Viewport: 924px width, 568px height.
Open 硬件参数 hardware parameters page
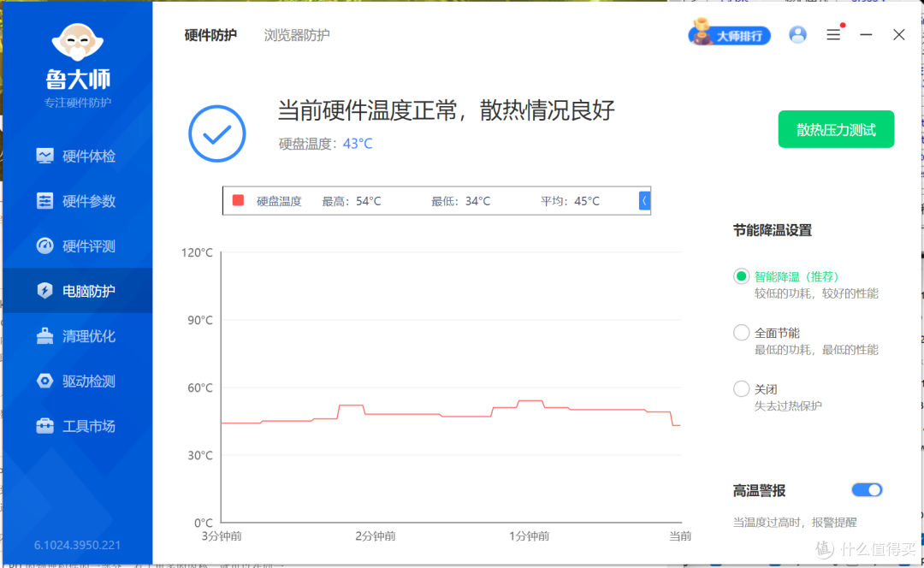click(x=77, y=201)
